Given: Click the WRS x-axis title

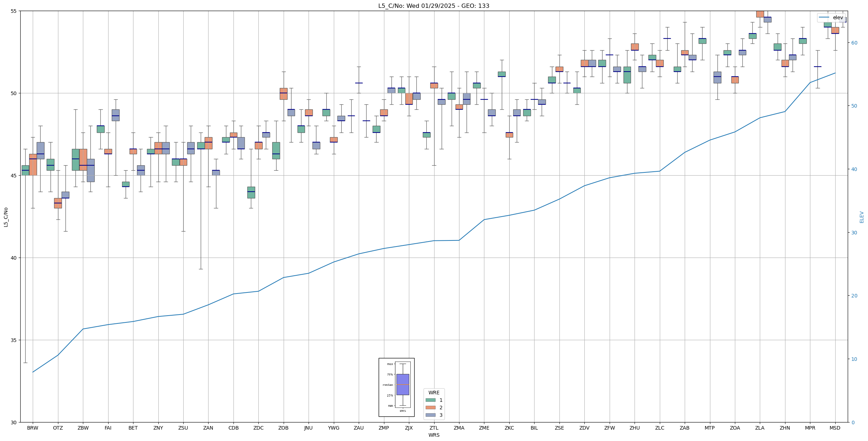Looking at the screenshot, I should [434, 435].
